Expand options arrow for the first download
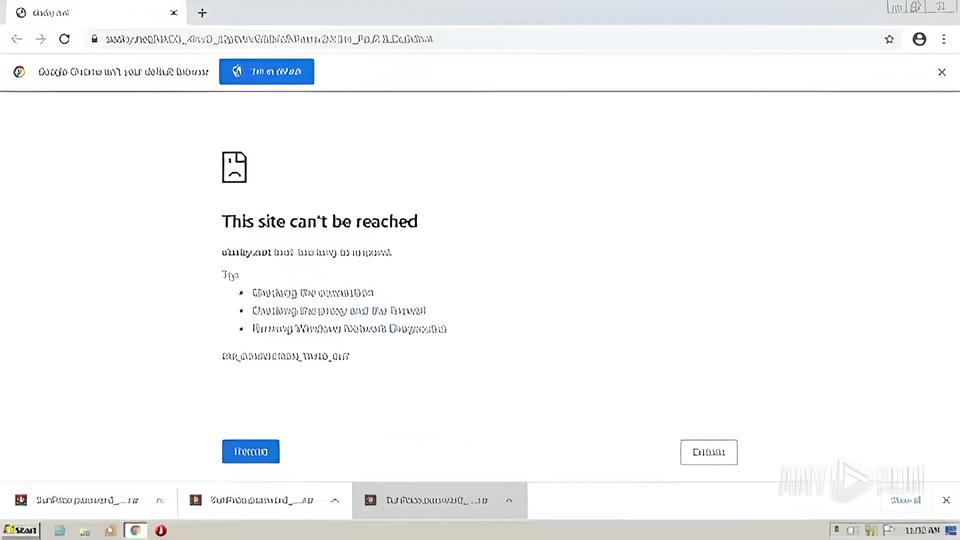Screen dimensions: 960x540 (160, 500)
